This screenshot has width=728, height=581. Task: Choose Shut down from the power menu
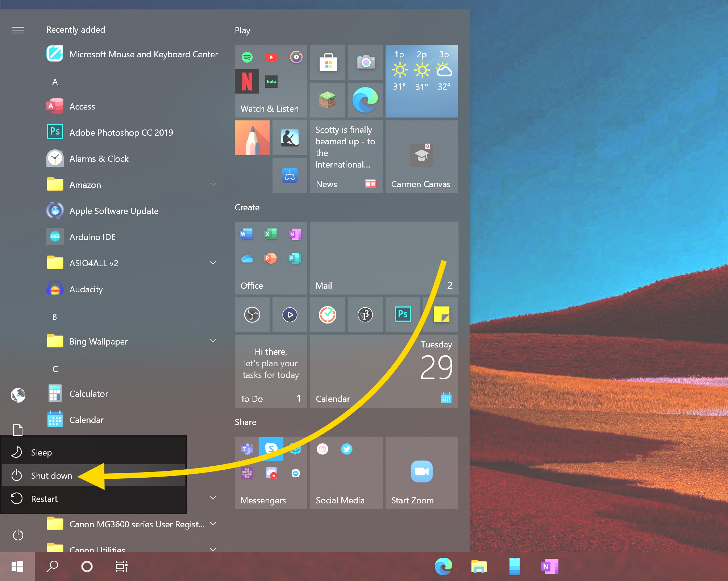pyautogui.click(x=93, y=475)
